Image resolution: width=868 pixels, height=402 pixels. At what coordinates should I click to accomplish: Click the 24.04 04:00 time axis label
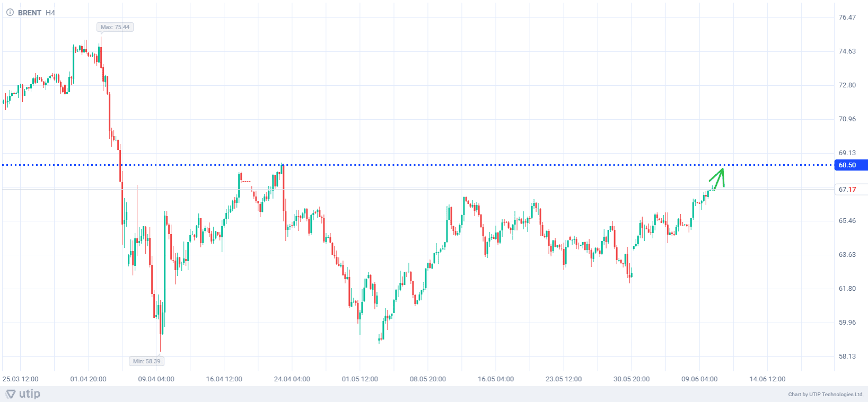click(x=292, y=379)
